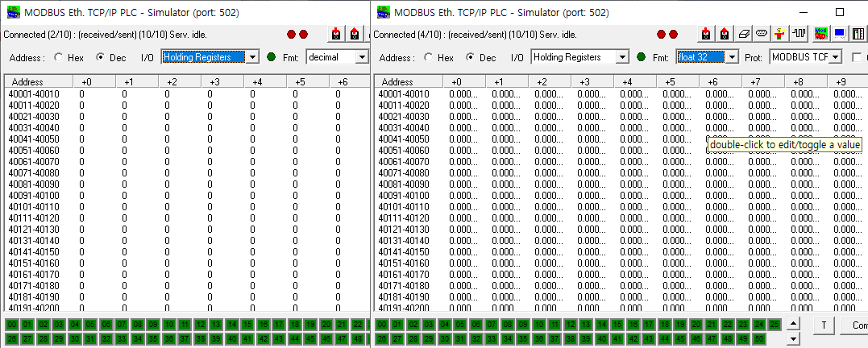Toggle station 26 box in left window

[12, 338]
